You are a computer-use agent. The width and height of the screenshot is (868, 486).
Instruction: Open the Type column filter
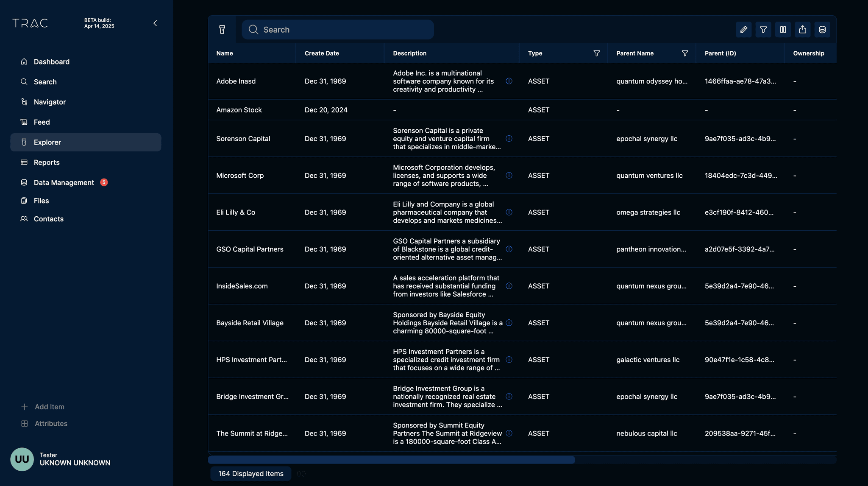pos(596,53)
